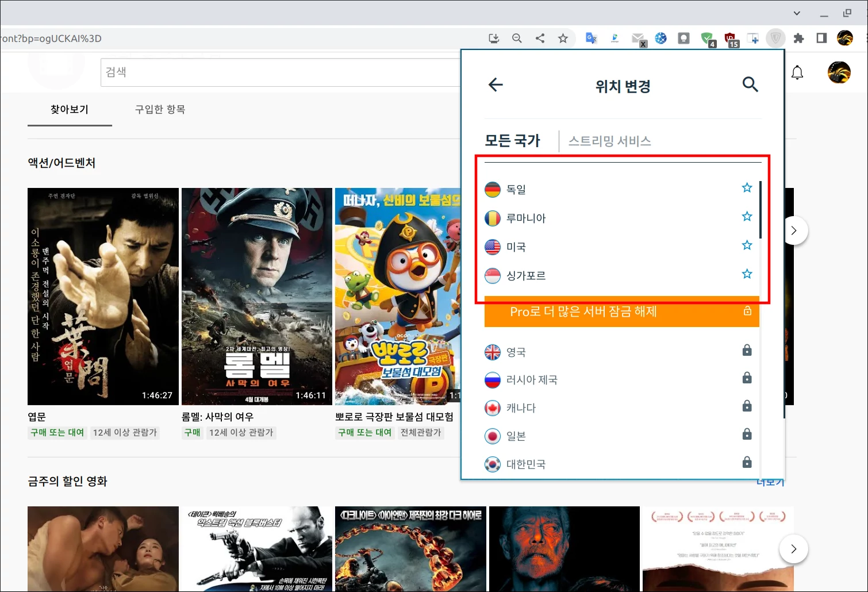
Task: Click the Google Translate icon in the toolbar
Action: [x=590, y=38]
